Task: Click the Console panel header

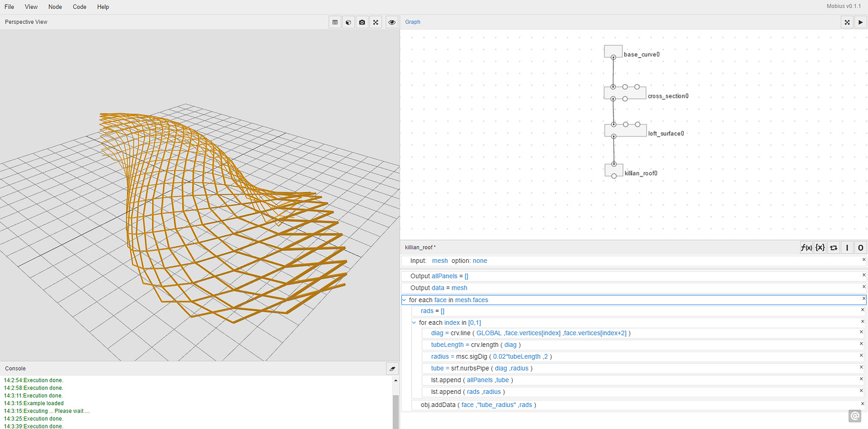Action: tap(199, 368)
